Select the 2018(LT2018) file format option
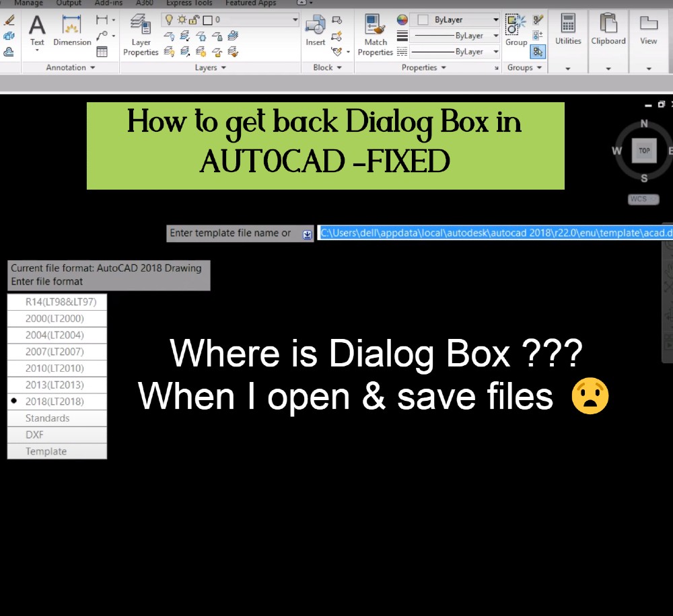 pos(57,401)
